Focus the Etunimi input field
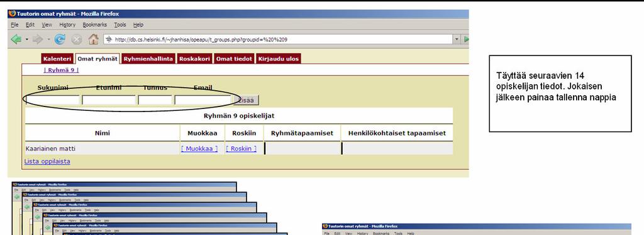Screen dimensions: 644x235 click(x=109, y=100)
